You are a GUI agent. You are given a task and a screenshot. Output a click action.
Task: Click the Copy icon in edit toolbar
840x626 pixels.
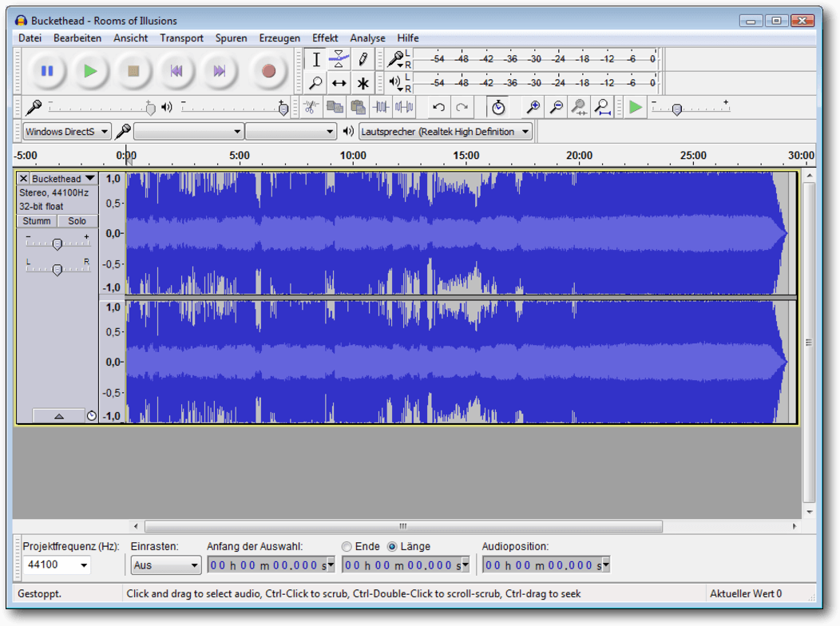(x=335, y=107)
